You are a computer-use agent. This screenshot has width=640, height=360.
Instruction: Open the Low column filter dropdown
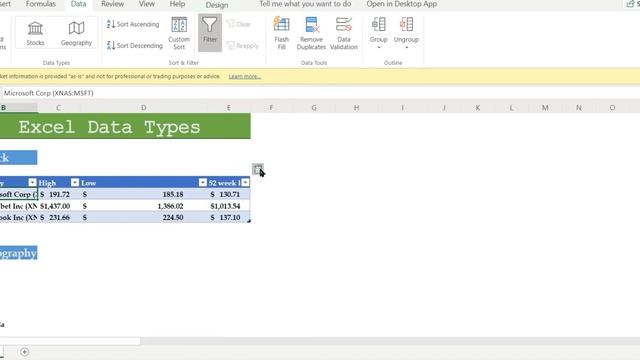202,182
